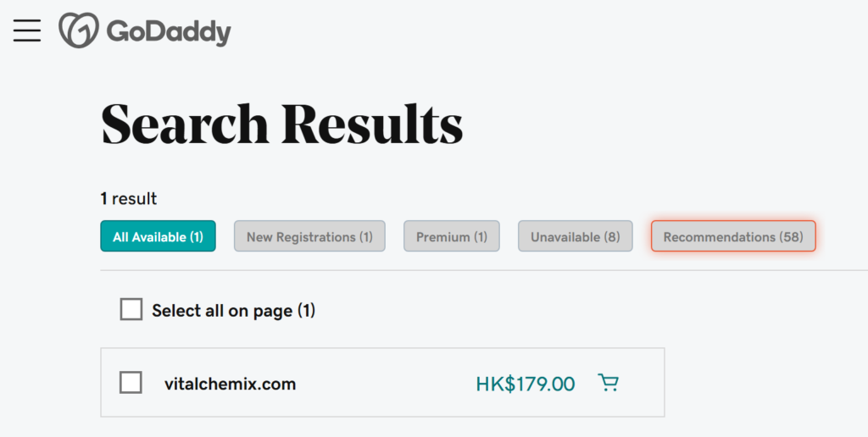Click the bold number 1 in result count
The width and height of the screenshot is (868, 437).
coord(104,199)
